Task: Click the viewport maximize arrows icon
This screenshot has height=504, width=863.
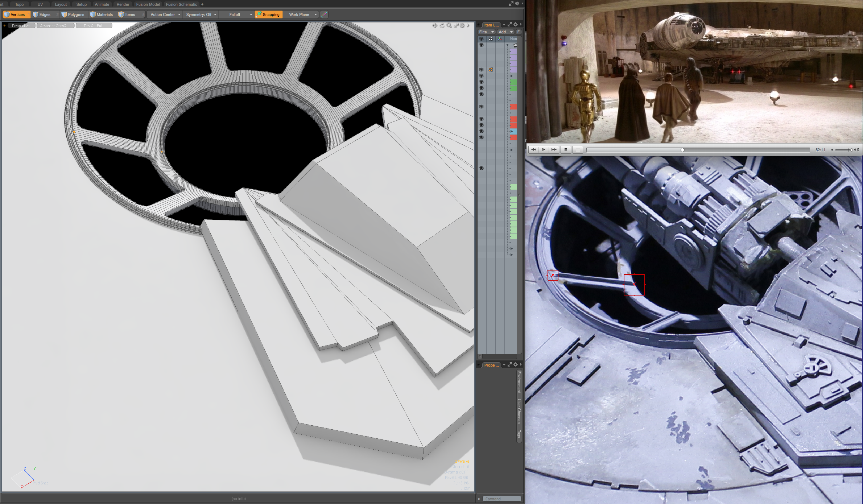Action: click(x=456, y=25)
